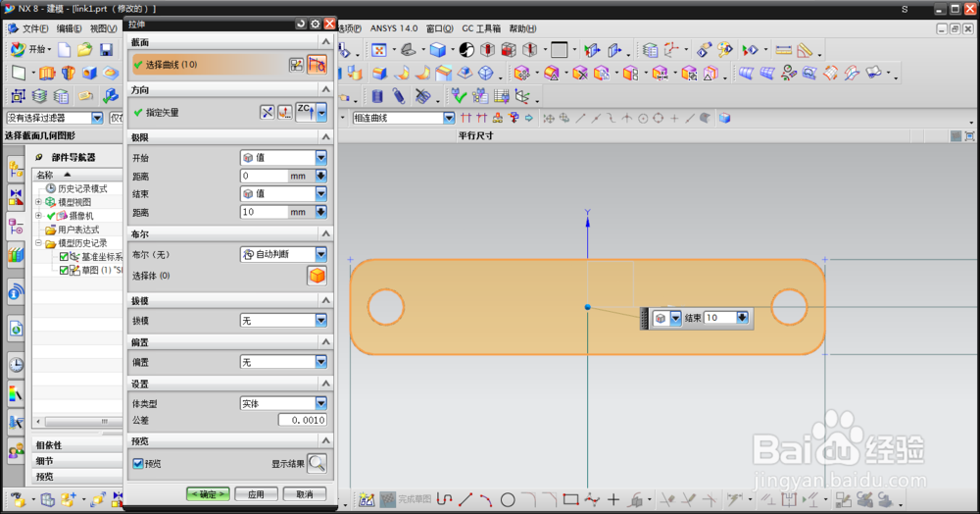980x514 pixels.
Task: Click the spring helix icon in toolbar
Action: coord(398,96)
